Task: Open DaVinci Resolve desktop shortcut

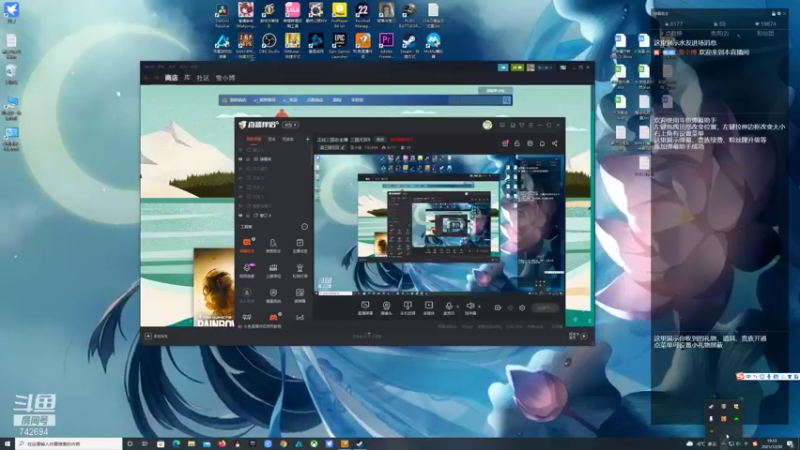Action: click(x=222, y=15)
